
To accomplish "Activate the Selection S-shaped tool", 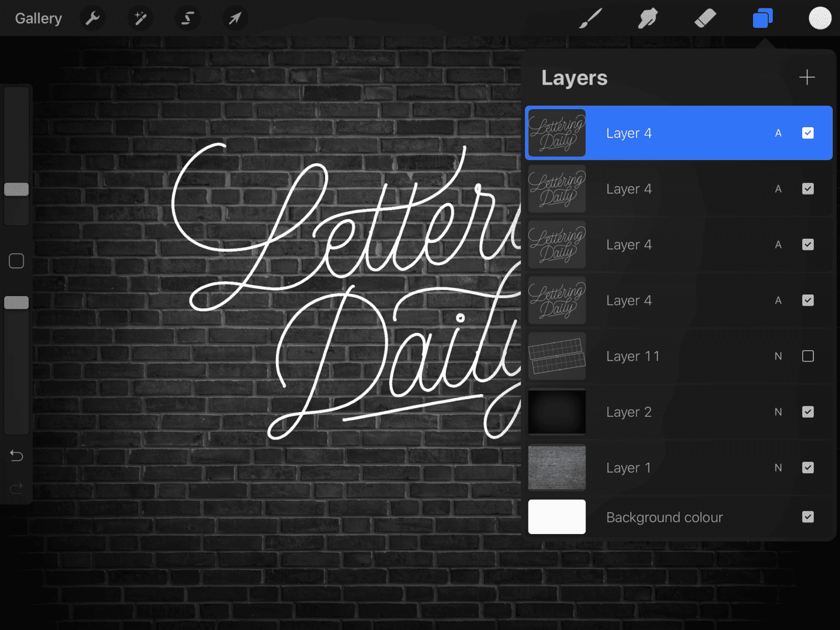I will (187, 19).
